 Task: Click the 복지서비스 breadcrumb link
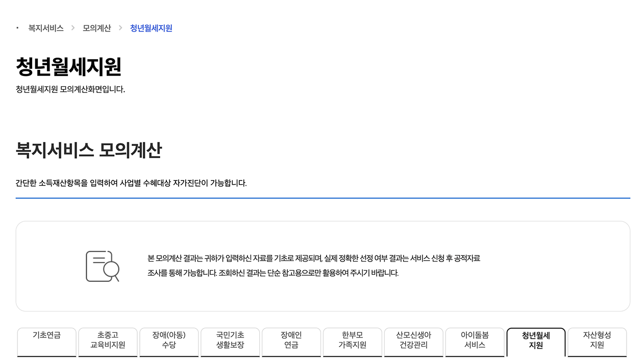coord(45,28)
